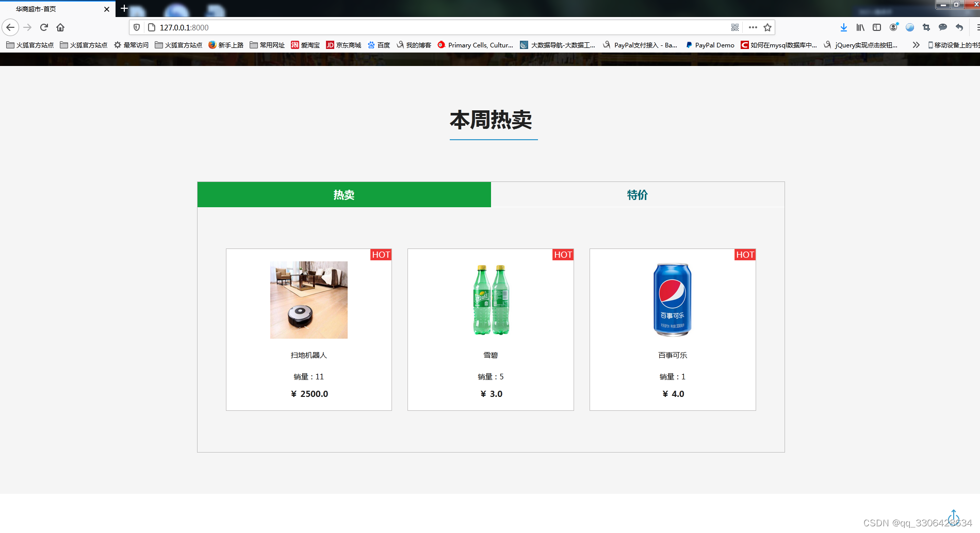The height and width of the screenshot is (533, 980).
Task: Open the 京东商城 bookmark
Action: [x=343, y=45]
